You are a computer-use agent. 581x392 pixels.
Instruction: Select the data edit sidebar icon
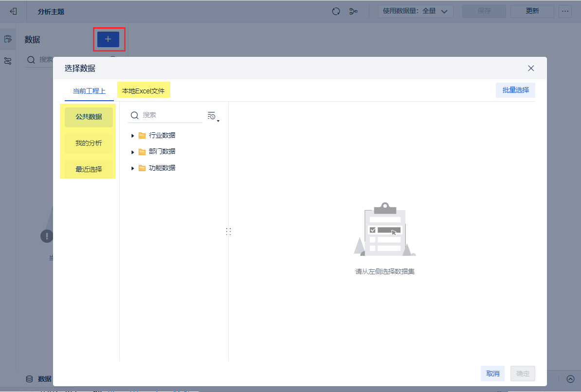(x=8, y=39)
